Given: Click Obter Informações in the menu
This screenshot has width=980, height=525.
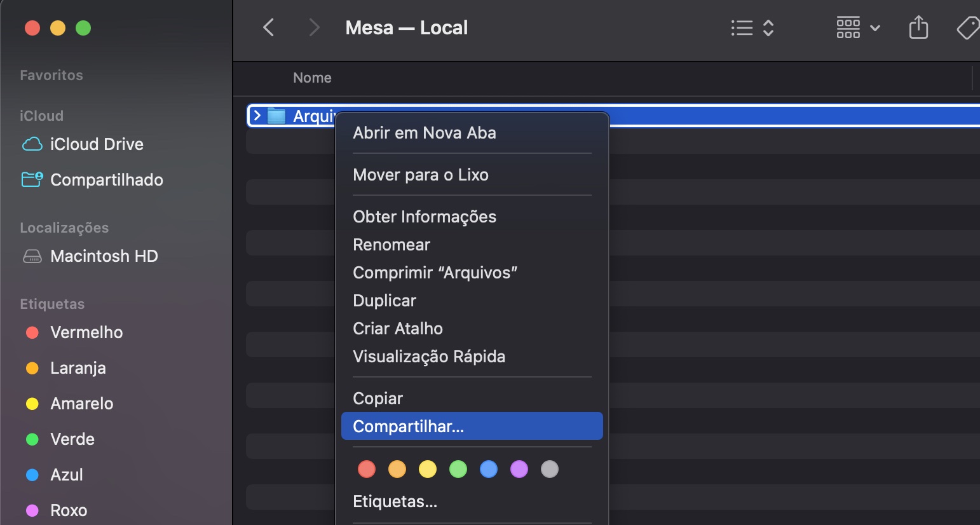Looking at the screenshot, I should tap(425, 216).
